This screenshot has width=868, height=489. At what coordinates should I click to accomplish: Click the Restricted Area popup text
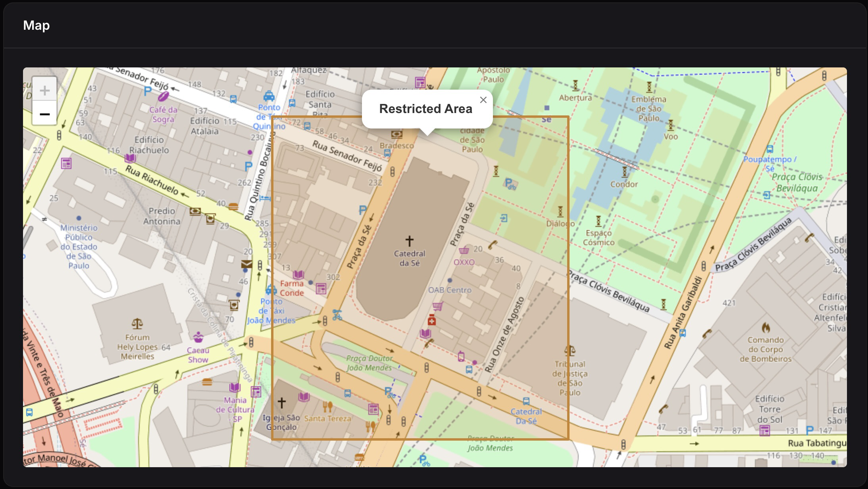point(425,109)
